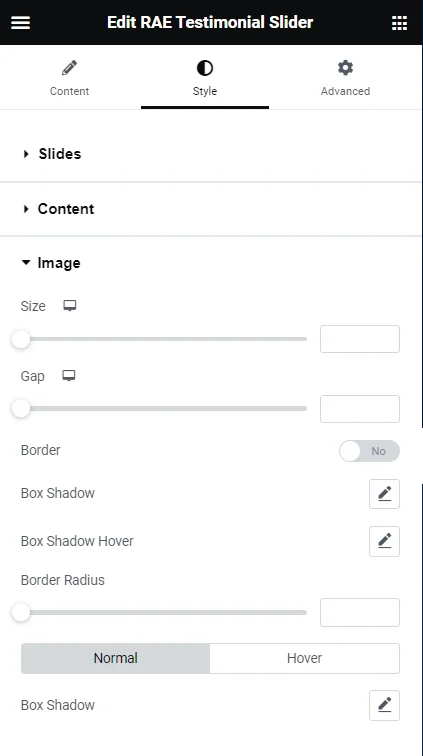
Task: Select the Hover state option
Action: point(304,658)
